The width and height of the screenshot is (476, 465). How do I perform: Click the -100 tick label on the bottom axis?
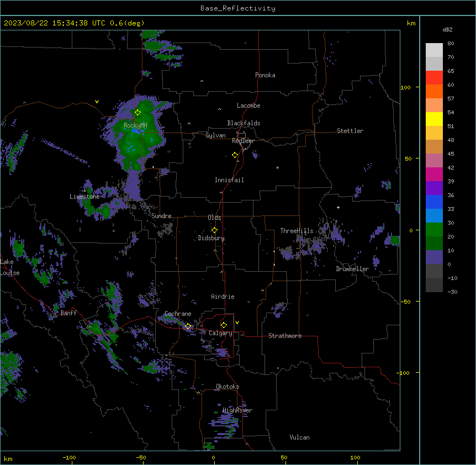[x=69, y=457]
